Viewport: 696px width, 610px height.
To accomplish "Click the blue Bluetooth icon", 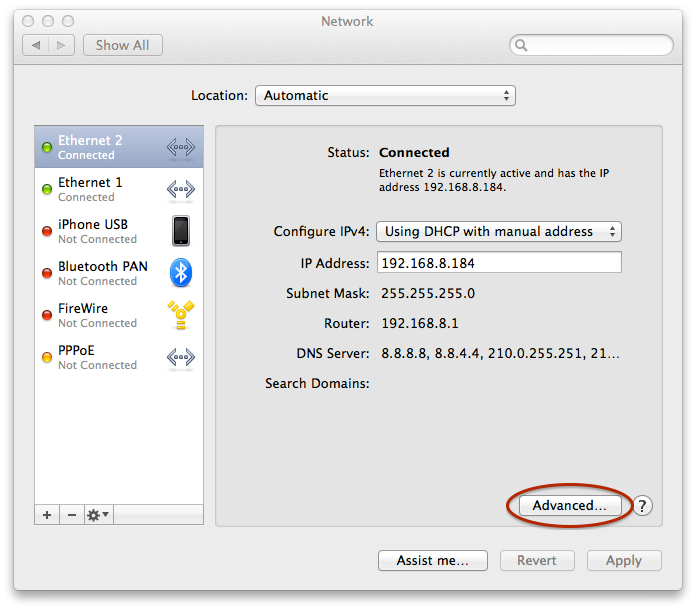I will click(181, 273).
